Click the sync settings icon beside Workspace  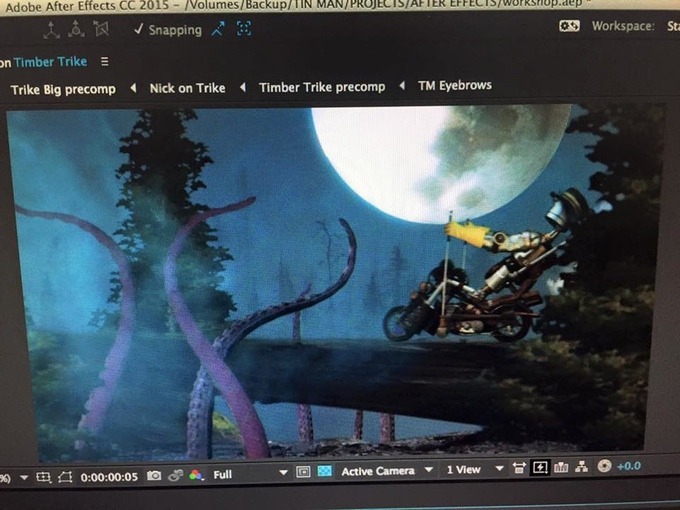click(569, 26)
